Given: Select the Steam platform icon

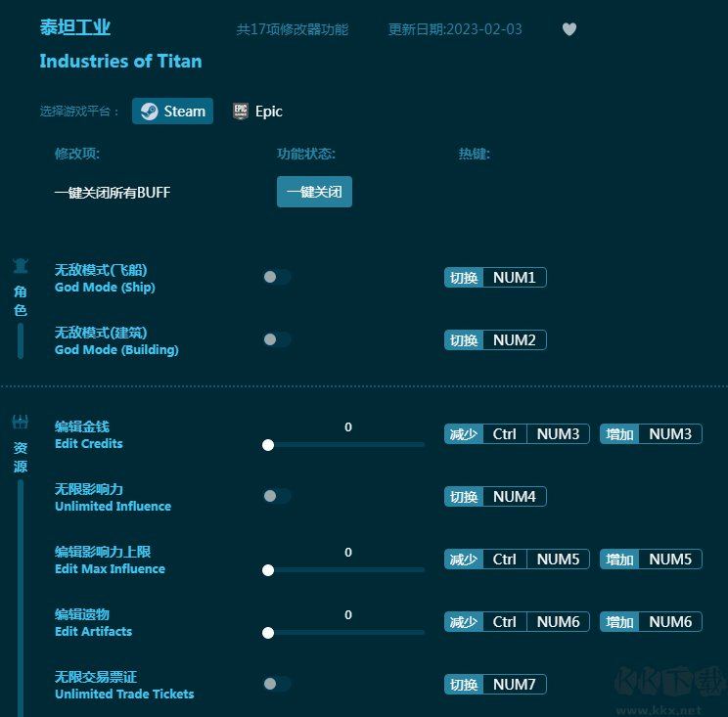Looking at the screenshot, I should click(x=150, y=112).
